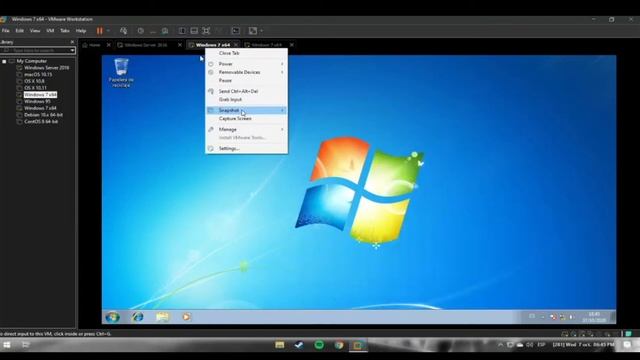Choose Grab Input in the context menu
This screenshot has height=360, width=640.
(247, 100)
